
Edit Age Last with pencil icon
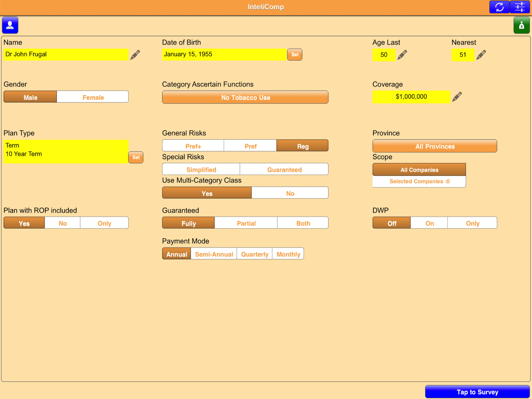click(x=402, y=55)
